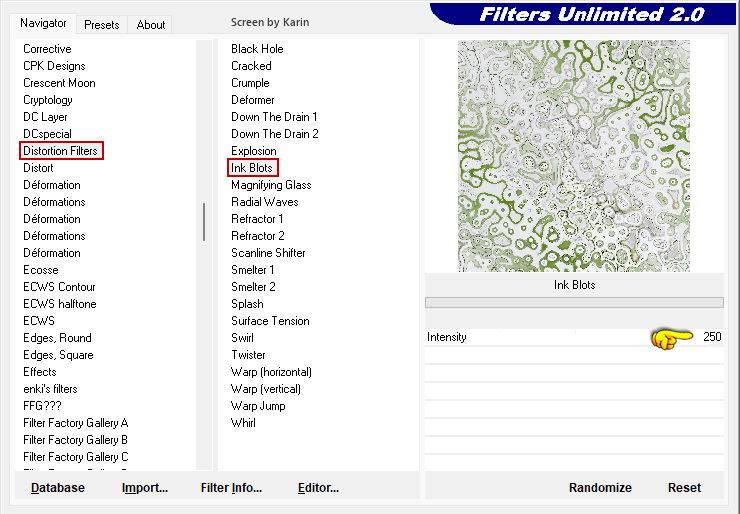
Task: Click the Import... button
Action: [x=145, y=488]
